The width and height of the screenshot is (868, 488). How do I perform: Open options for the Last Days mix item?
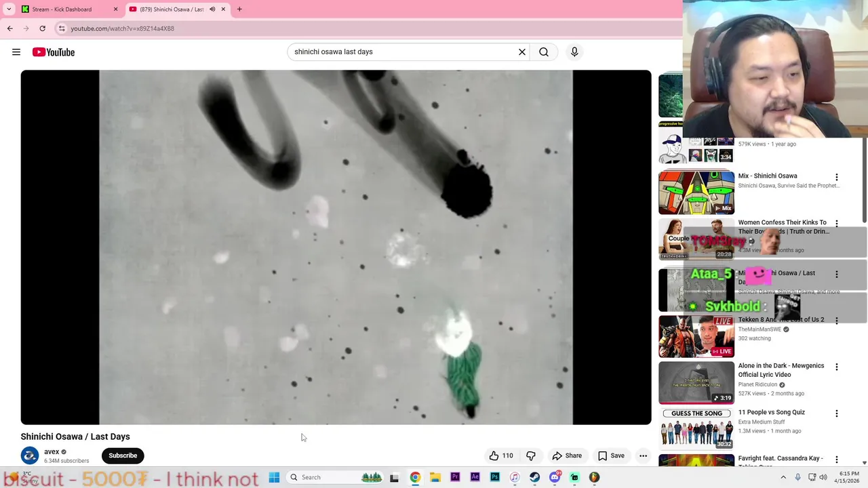click(x=837, y=274)
